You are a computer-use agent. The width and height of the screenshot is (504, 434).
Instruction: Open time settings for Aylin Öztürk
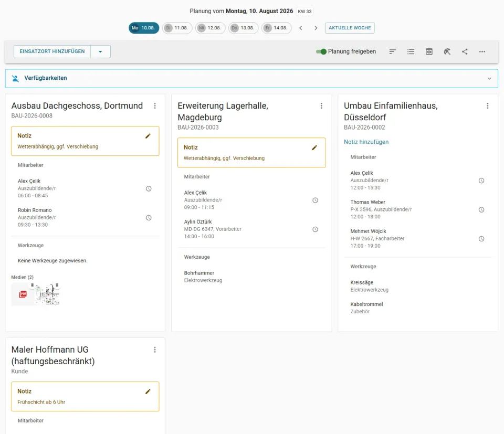tap(316, 229)
